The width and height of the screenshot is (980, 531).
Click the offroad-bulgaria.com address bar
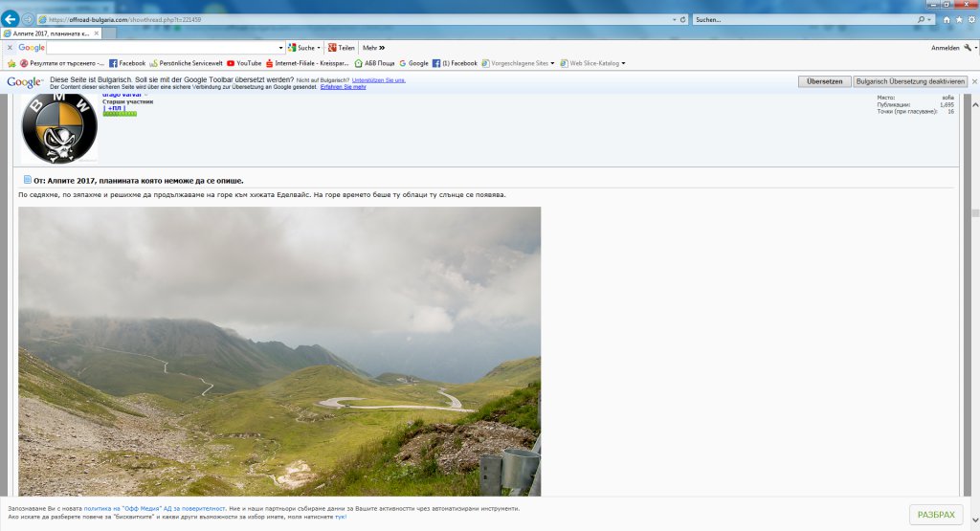point(353,19)
